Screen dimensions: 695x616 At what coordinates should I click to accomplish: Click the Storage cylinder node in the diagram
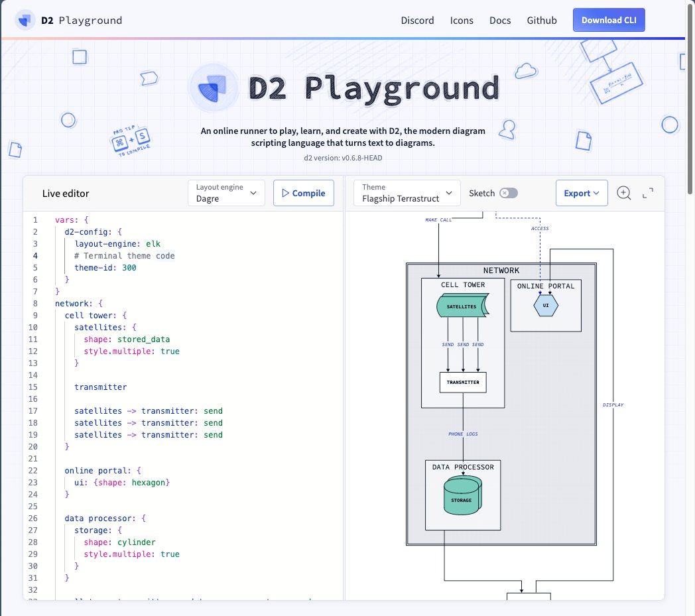[463, 495]
